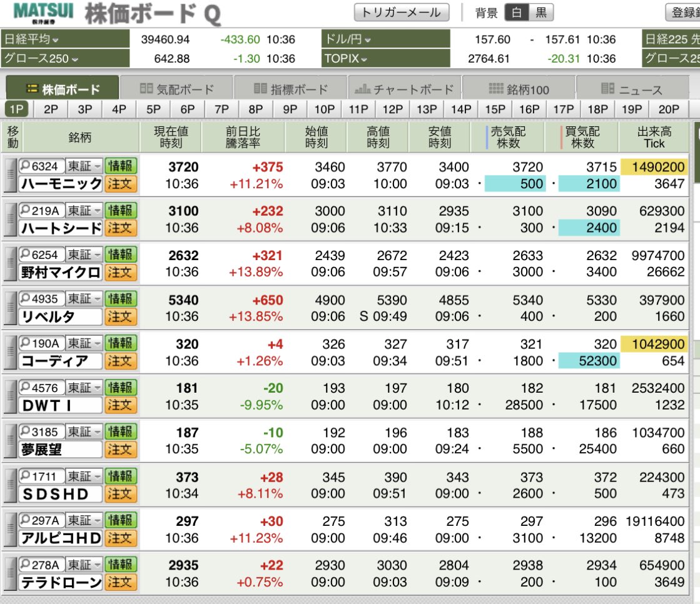Click the 19116400 volume value
Image resolution: width=700 pixels, height=604 pixels.
click(655, 521)
